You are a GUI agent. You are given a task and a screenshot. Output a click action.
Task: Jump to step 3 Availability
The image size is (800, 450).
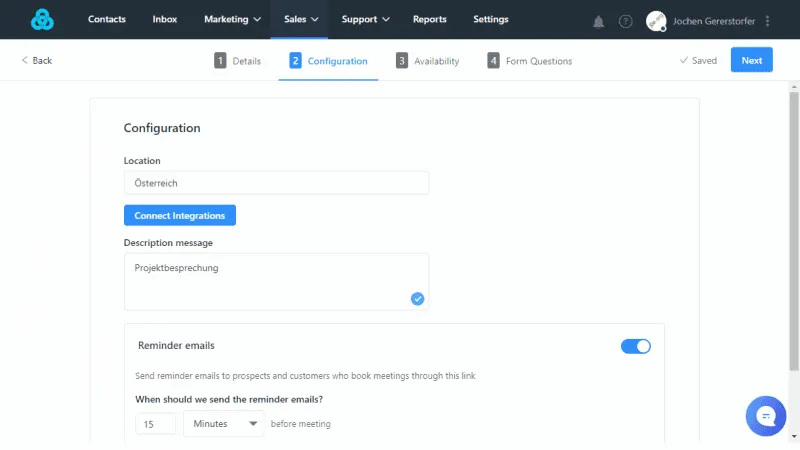(428, 61)
